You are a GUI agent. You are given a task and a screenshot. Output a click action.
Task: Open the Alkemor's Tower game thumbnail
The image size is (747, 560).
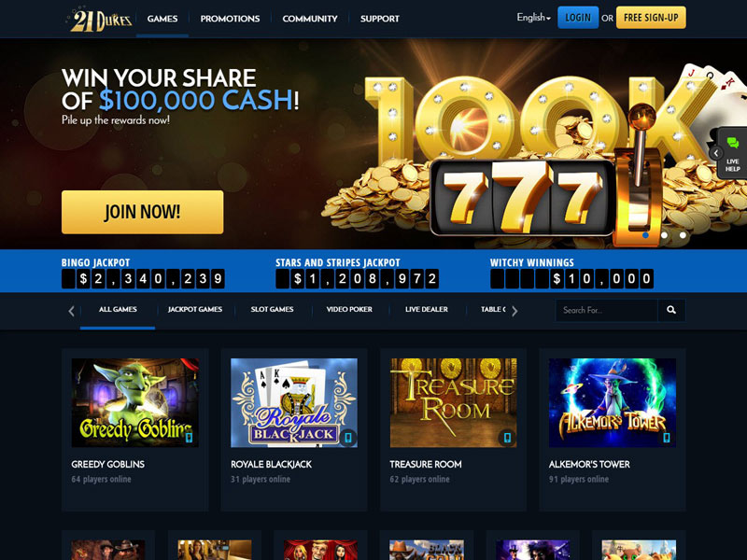(x=613, y=403)
